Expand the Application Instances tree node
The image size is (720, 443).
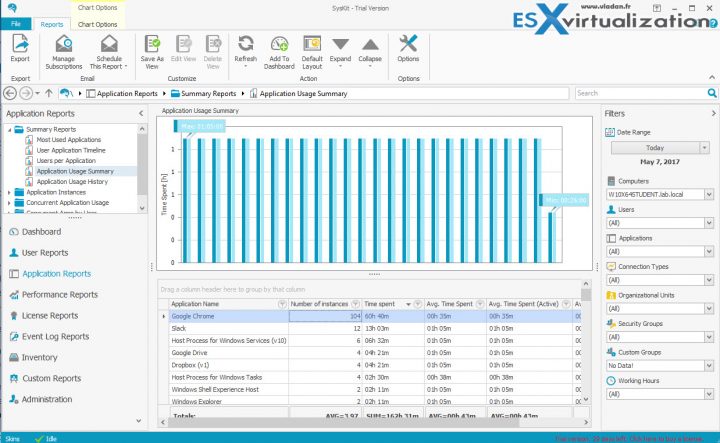(10, 192)
